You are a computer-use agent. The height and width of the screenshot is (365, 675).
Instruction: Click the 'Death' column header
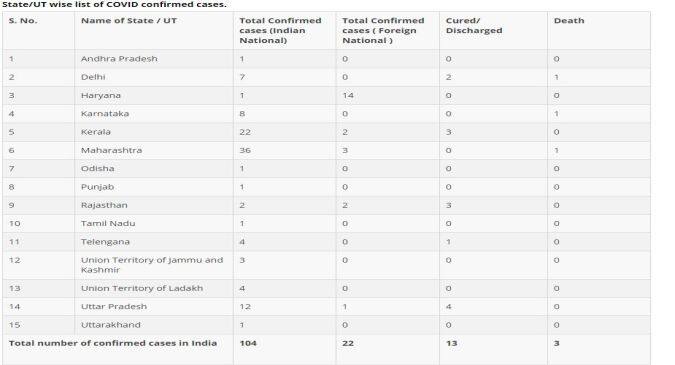(x=569, y=21)
